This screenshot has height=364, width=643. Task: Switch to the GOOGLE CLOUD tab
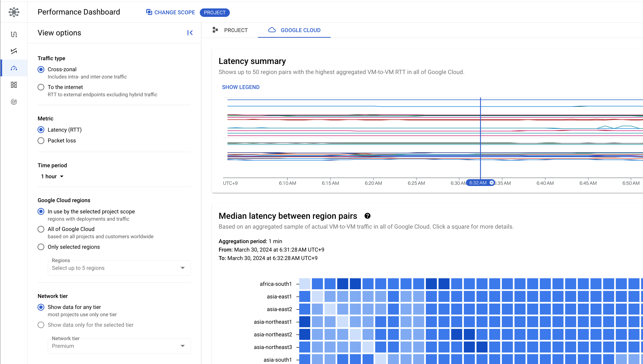(x=294, y=30)
